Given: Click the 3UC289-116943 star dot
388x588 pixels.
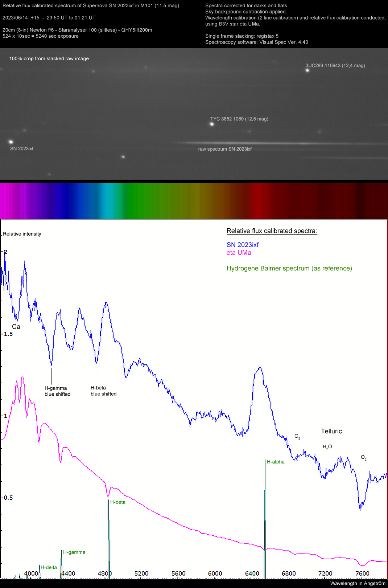Looking at the screenshot, I should [307, 70].
